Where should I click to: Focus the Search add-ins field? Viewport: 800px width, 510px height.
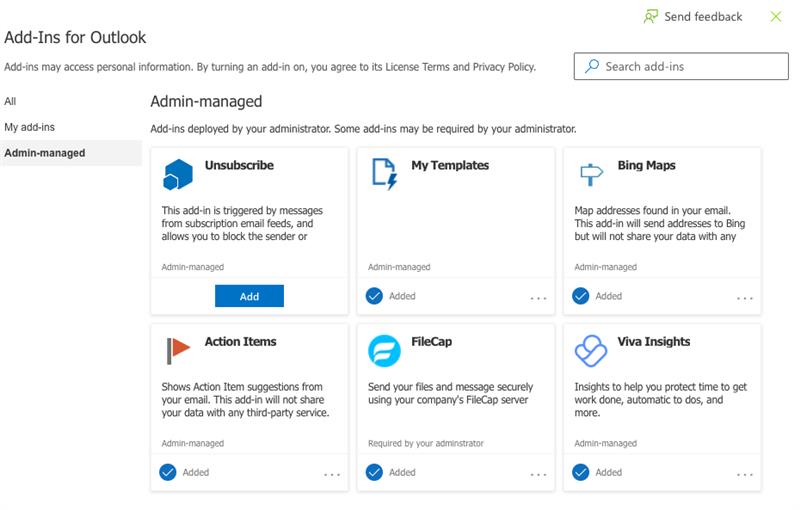click(x=681, y=66)
